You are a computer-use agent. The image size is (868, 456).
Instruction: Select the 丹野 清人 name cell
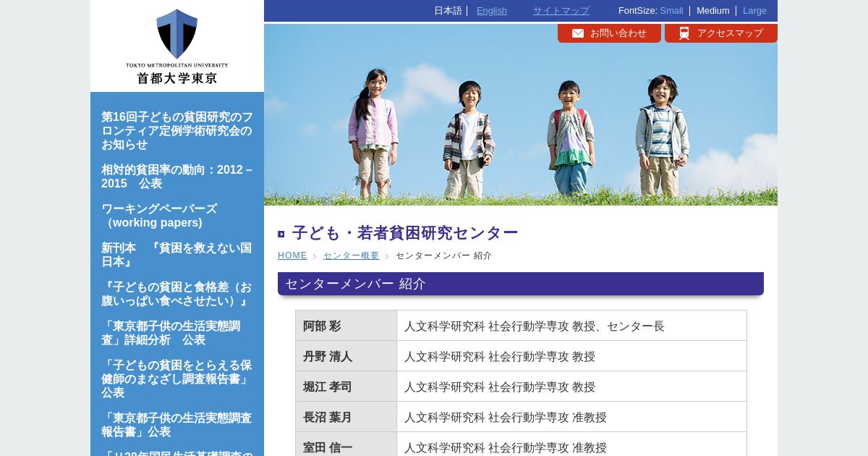[x=346, y=356]
